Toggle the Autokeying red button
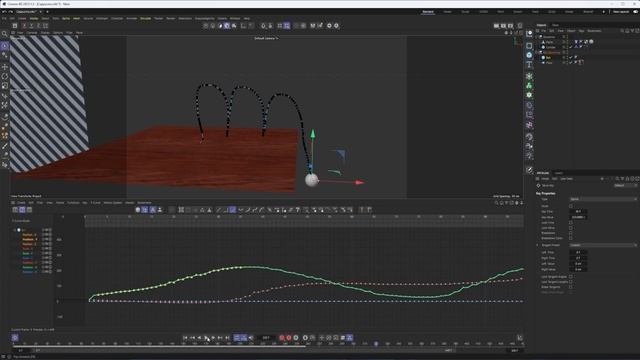 [x=289, y=338]
